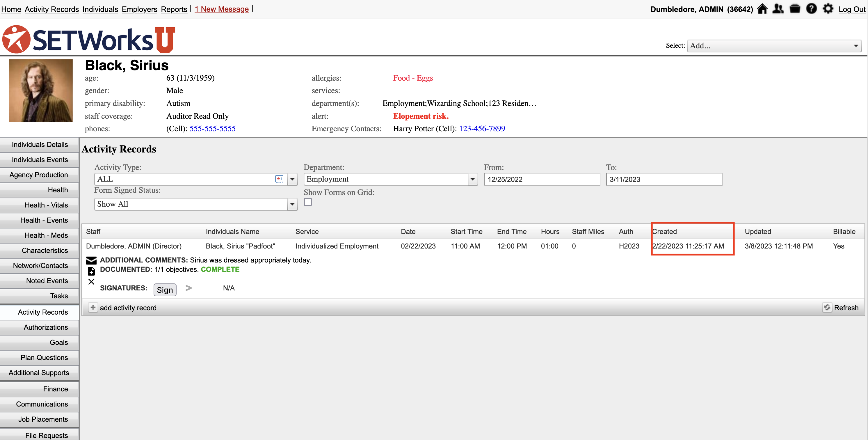This screenshot has width=868, height=440.
Task: Click Sirius Black profile photo
Action: click(41, 91)
